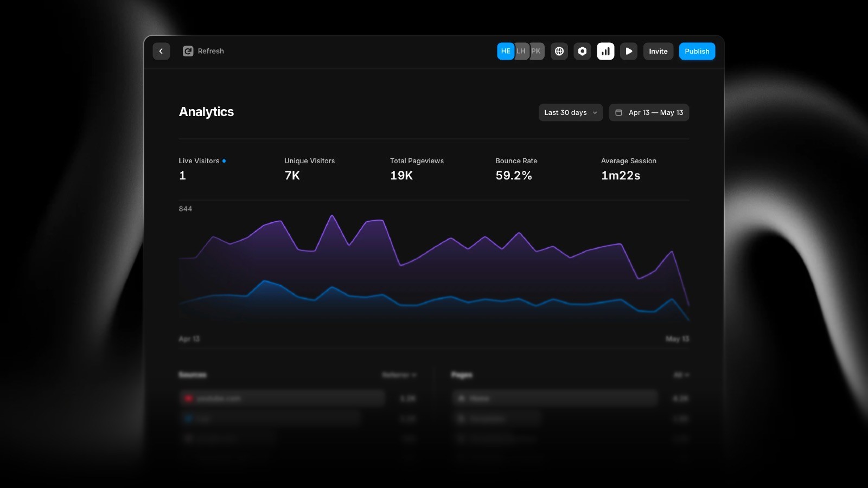
Task: Click the calendar icon in date range
Action: tap(618, 112)
